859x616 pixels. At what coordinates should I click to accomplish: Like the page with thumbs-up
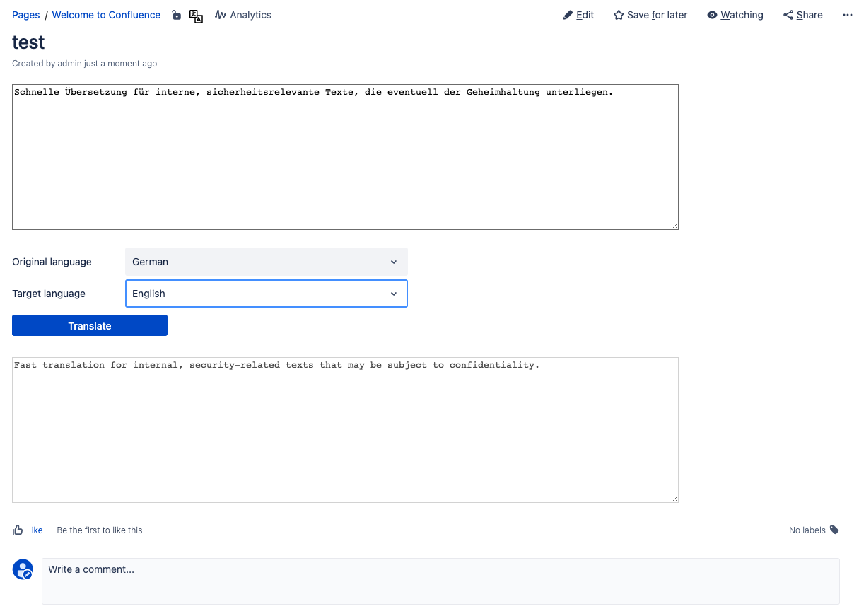click(x=28, y=530)
